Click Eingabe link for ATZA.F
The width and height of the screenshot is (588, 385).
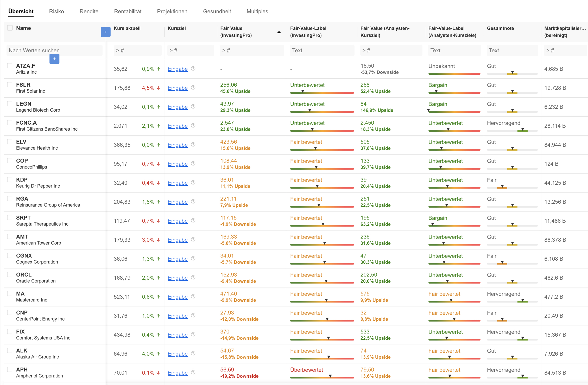(178, 69)
